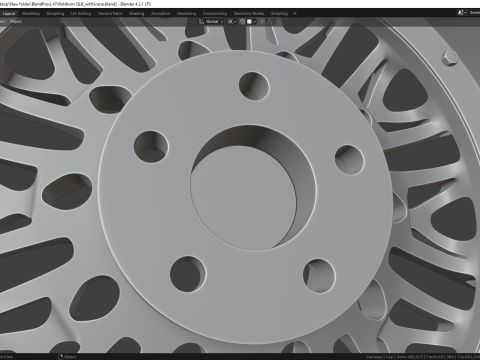Open the Scripting workspace tab
480x360 pixels.
(x=279, y=14)
